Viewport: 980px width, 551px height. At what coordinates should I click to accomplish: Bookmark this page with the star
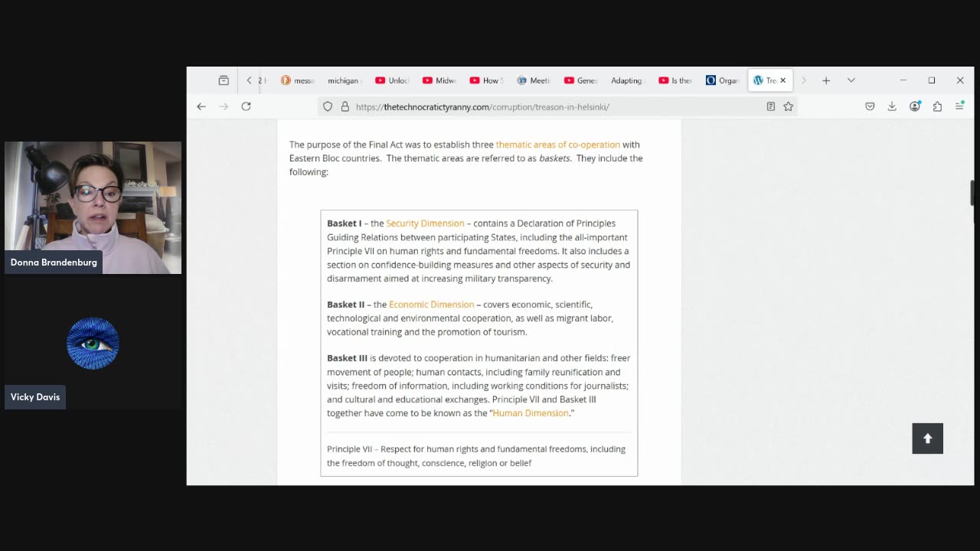click(788, 107)
